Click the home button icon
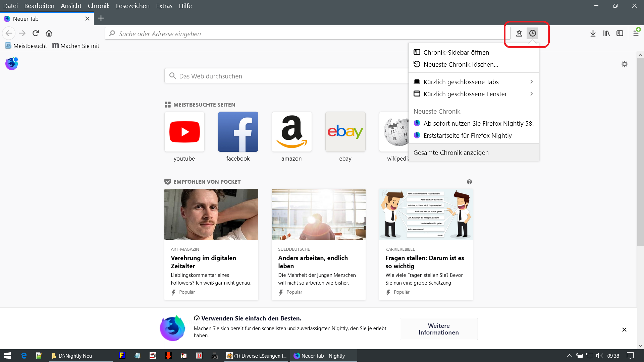Viewport: 644px width, 362px height. (x=49, y=33)
